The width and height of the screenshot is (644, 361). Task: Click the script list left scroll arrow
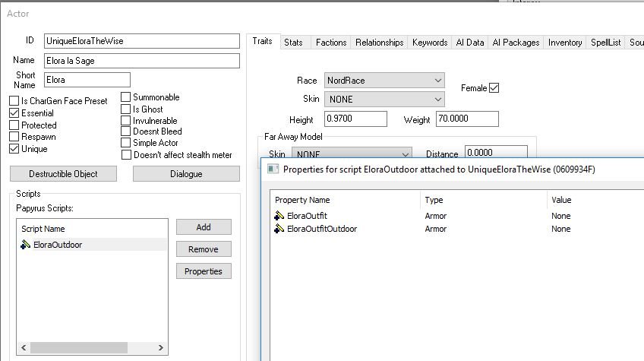tap(24, 347)
